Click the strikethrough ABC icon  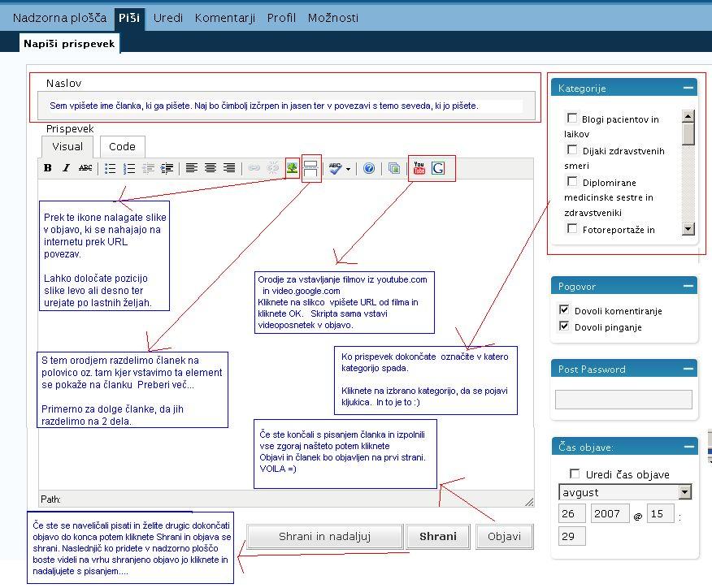pyautogui.click(x=85, y=168)
